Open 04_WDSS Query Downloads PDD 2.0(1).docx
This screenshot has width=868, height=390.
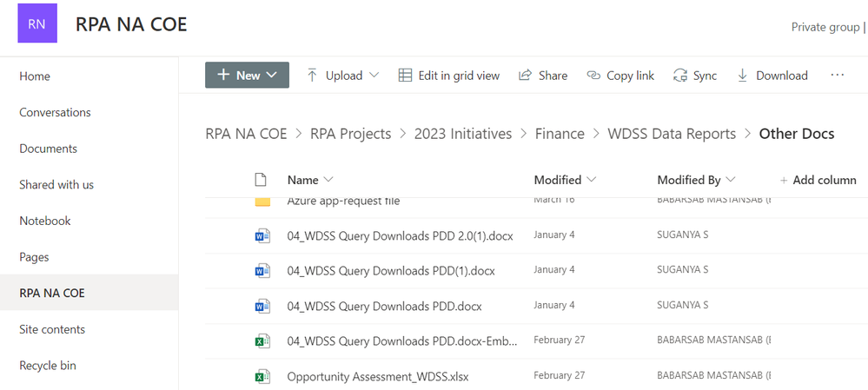tap(401, 236)
